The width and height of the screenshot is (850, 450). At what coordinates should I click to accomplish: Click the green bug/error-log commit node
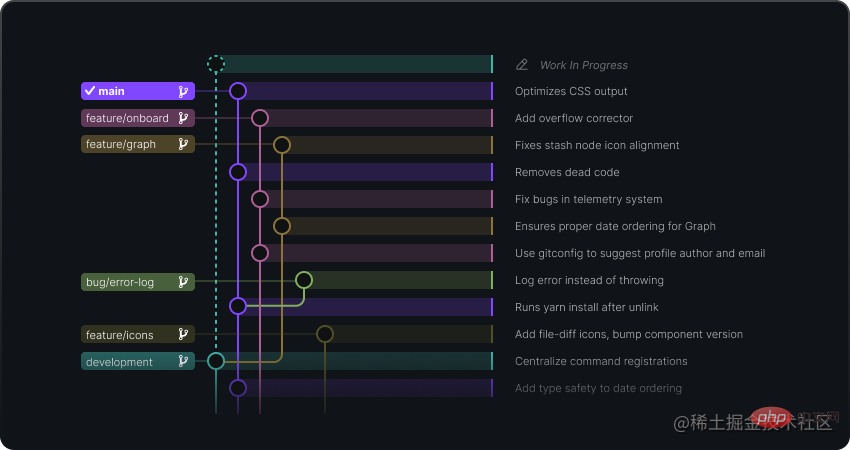point(304,280)
